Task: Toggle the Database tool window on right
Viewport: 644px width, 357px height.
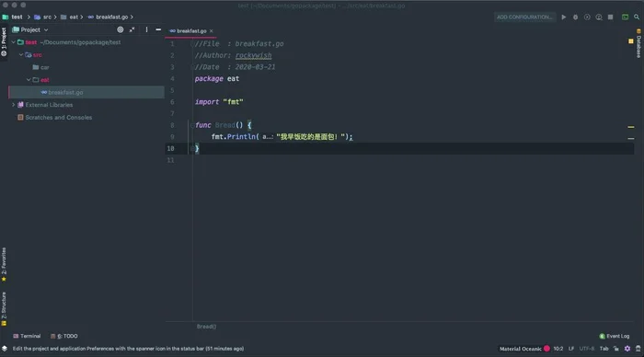Action: click(x=638, y=43)
